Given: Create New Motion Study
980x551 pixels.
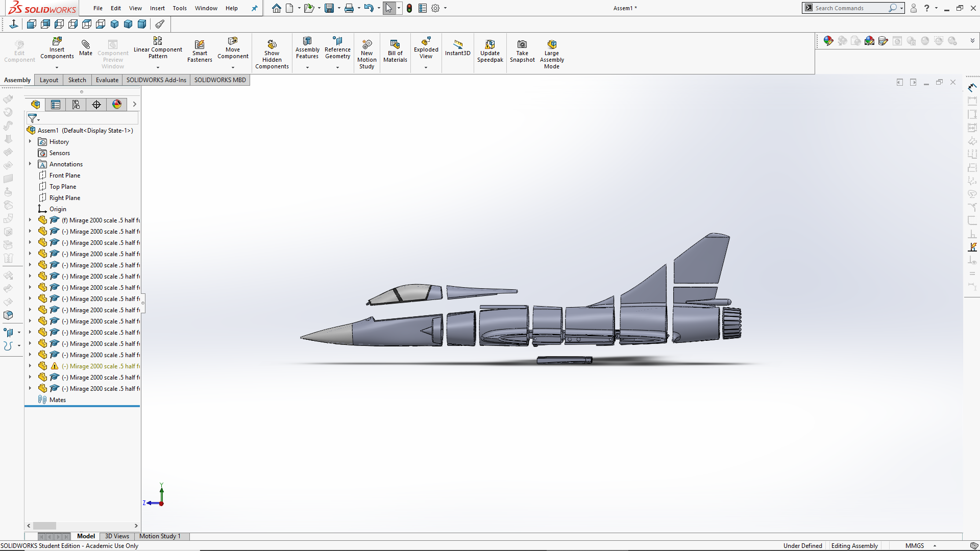Looking at the screenshot, I should [367, 54].
